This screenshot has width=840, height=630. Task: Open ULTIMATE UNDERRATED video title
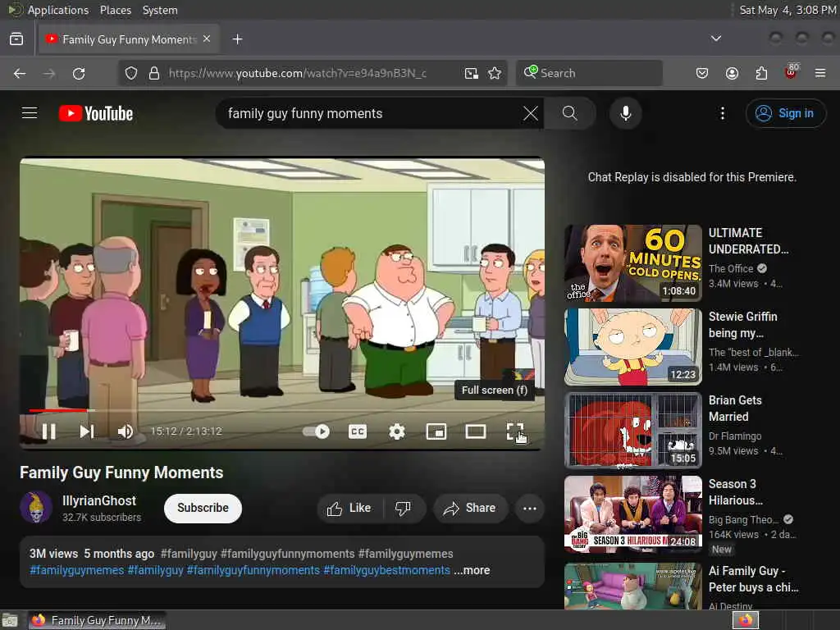point(748,241)
